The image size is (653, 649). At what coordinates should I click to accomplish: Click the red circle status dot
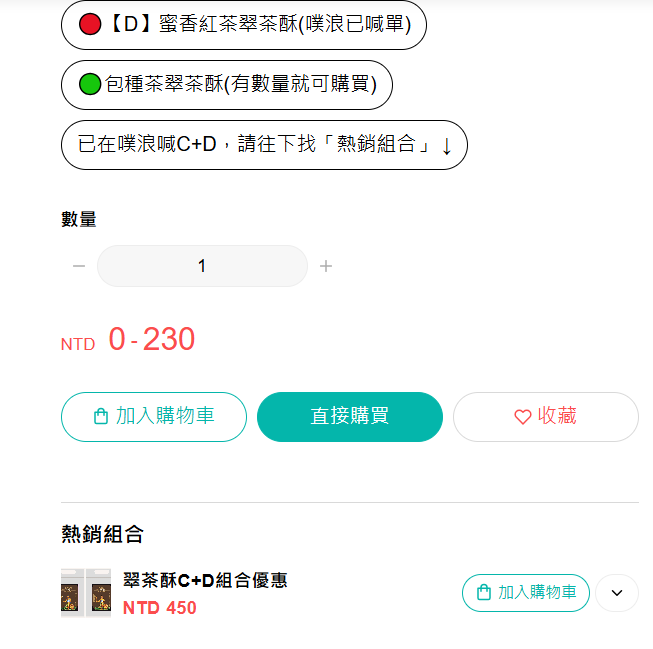click(x=90, y=24)
